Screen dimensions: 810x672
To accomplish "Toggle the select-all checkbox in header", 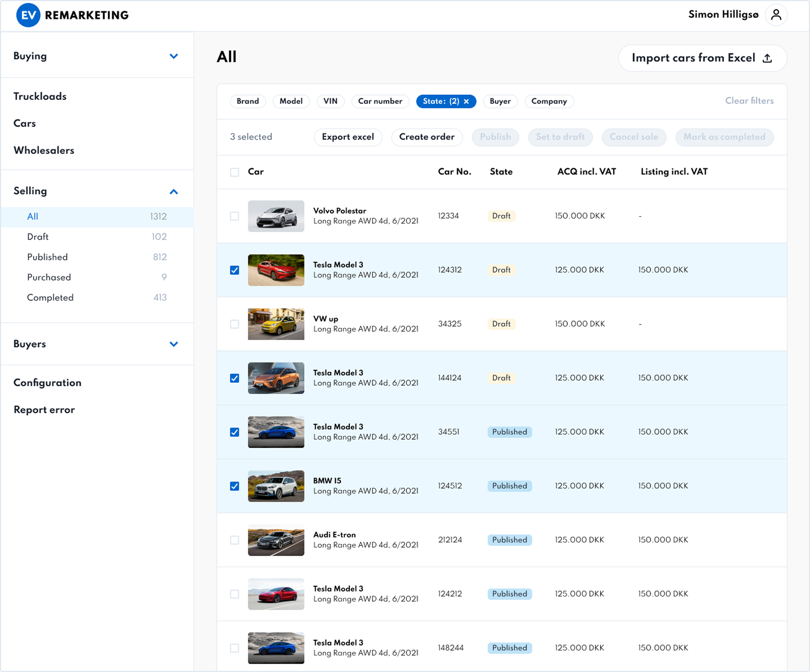I will point(235,172).
